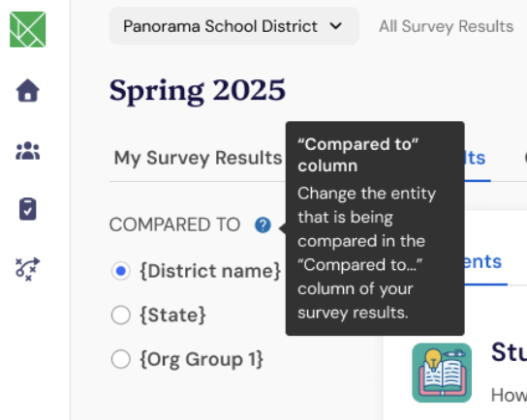This screenshot has height=420, width=527.
Task: Click the {Org Group 1} label text
Action: pyautogui.click(x=201, y=359)
